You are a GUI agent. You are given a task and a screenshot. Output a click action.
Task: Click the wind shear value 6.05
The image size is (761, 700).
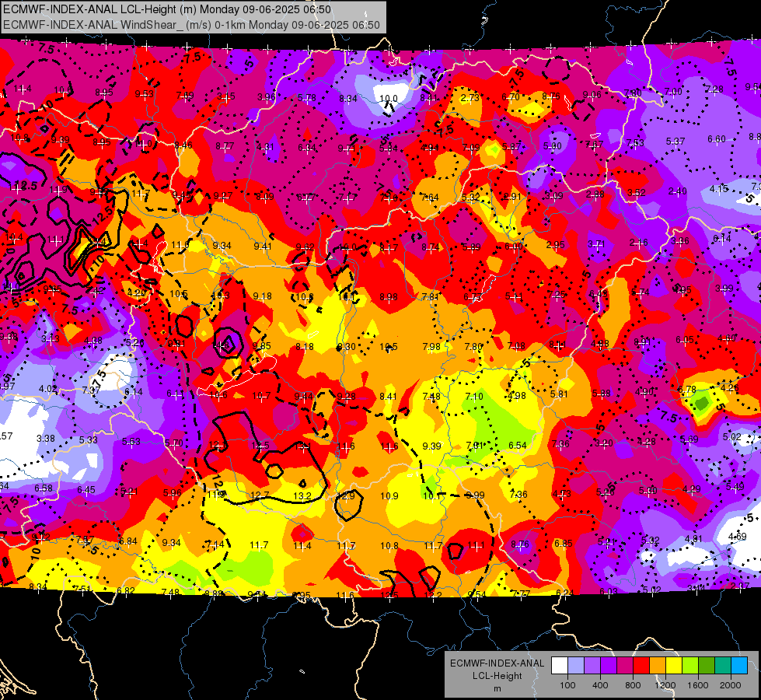(x=684, y=340)
